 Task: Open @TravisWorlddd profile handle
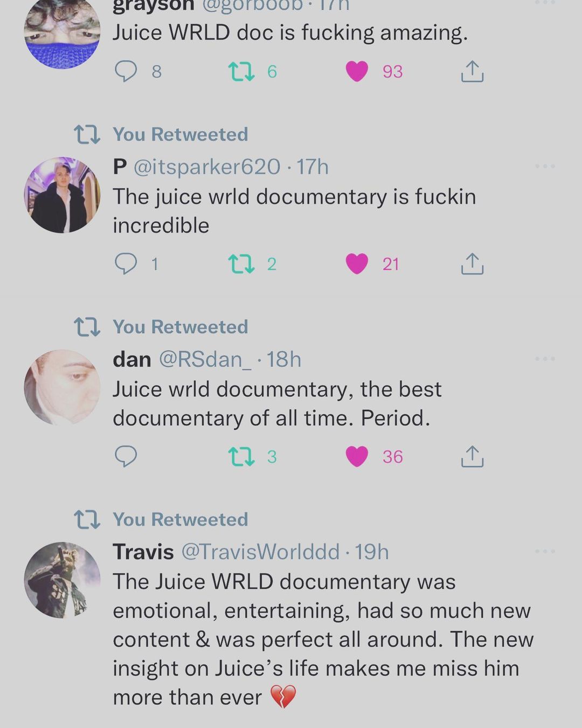260,552
